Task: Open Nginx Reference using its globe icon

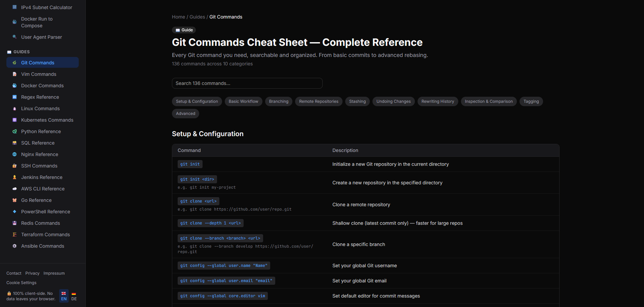Action: [x=14, y=154]
